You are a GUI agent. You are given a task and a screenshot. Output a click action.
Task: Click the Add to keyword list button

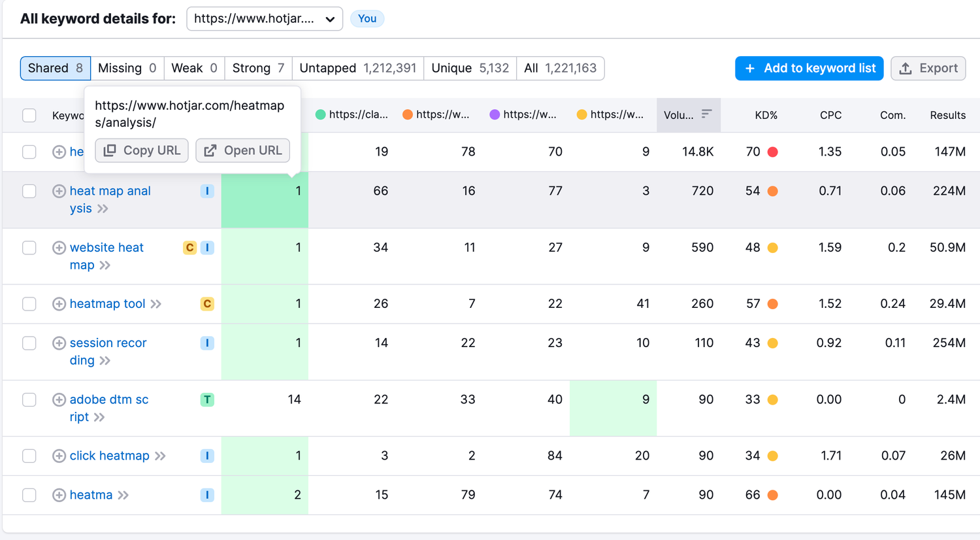click(809, 68)
